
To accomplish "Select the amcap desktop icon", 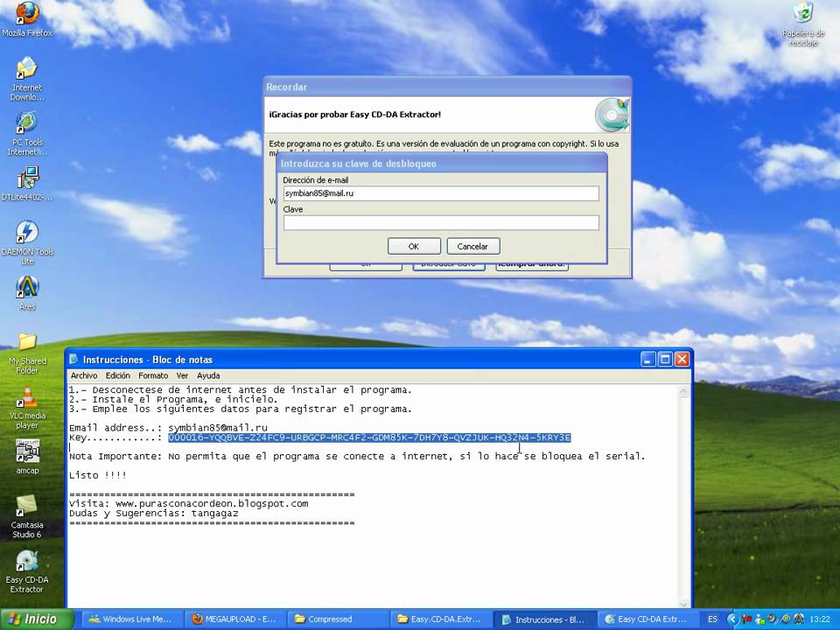I will (x=27, y=457).
